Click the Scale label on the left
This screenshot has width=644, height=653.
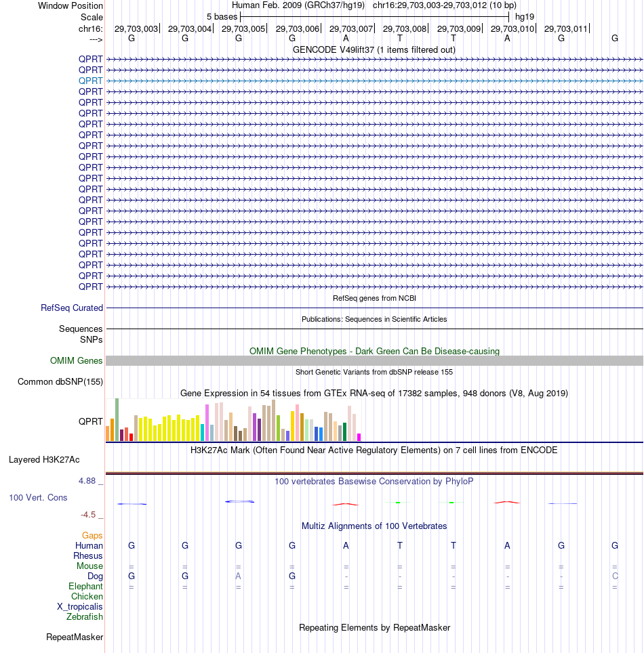pyautogui.click(x=92, y=18)
